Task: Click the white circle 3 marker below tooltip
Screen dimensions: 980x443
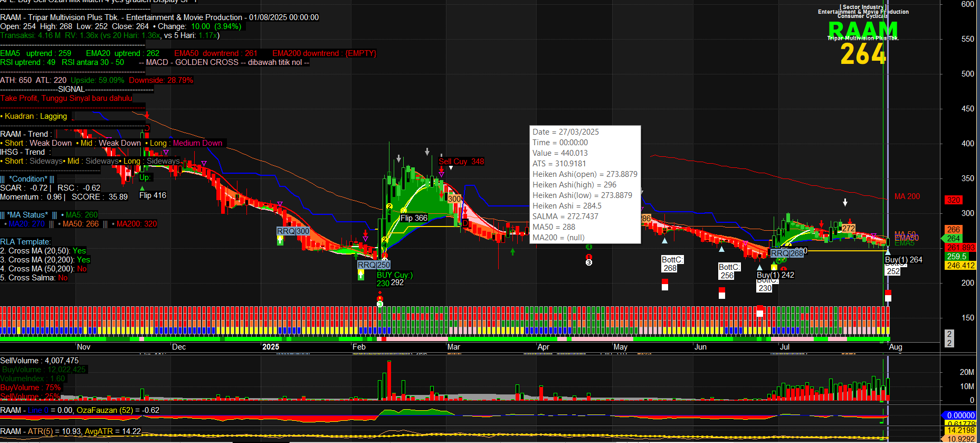Action: 589,262
